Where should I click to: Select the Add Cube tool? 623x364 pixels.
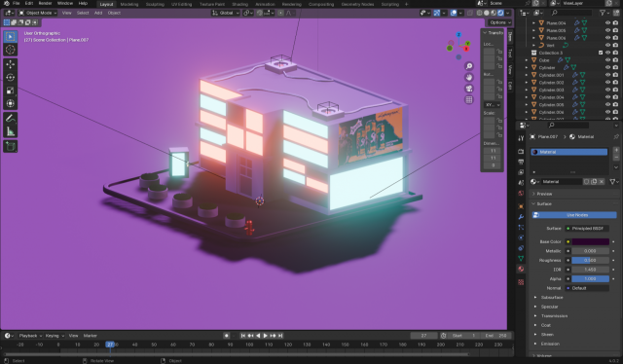[11, 146]
